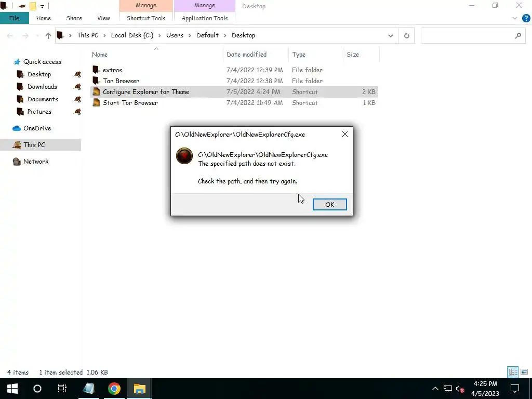Switch to large icons view layout

click(x=524, y=372)
